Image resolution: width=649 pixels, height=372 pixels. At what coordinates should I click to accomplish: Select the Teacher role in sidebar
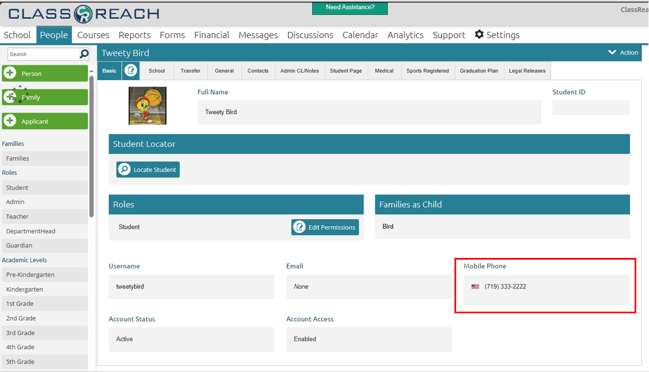click(x=45, y=216)
